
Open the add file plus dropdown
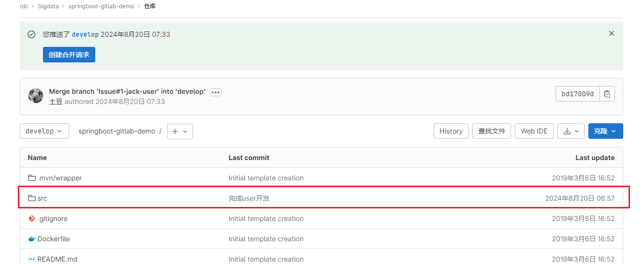point(180,132)
